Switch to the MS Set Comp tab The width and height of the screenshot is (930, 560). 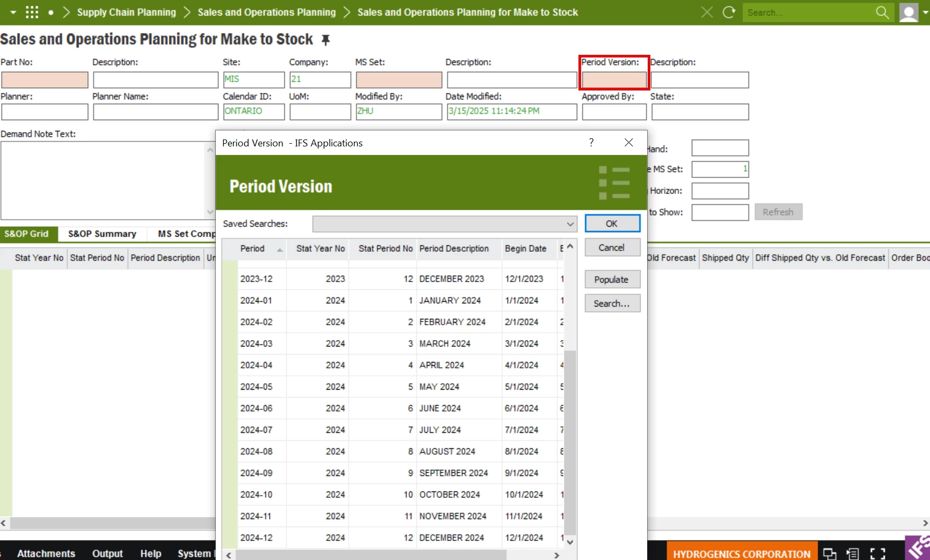pyautogui.click(x=186, y=234)
